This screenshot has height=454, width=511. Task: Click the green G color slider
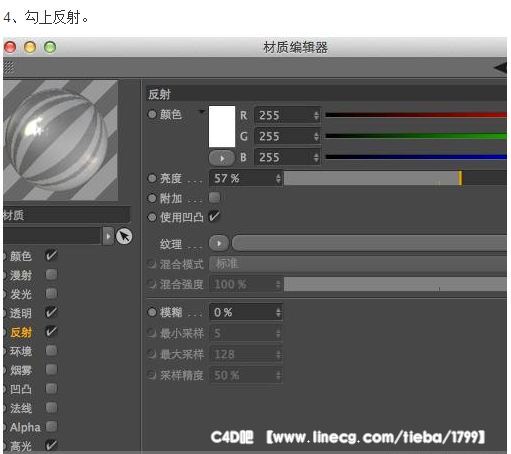(x=416, y=136)
